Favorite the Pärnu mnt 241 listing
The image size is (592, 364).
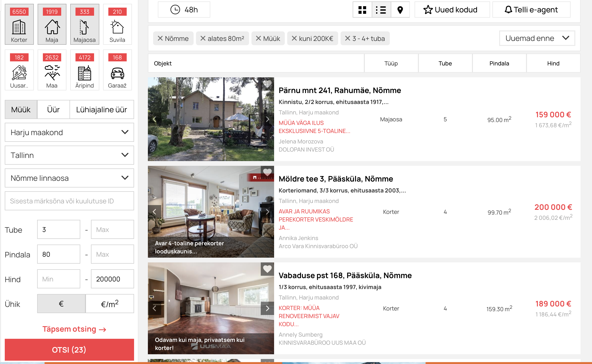[267, 84]
